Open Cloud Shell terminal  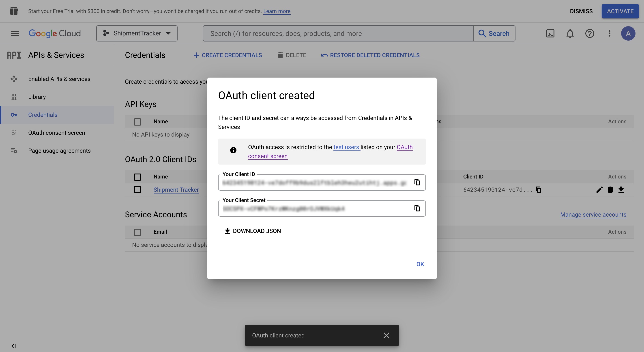(x=550, y=33)
